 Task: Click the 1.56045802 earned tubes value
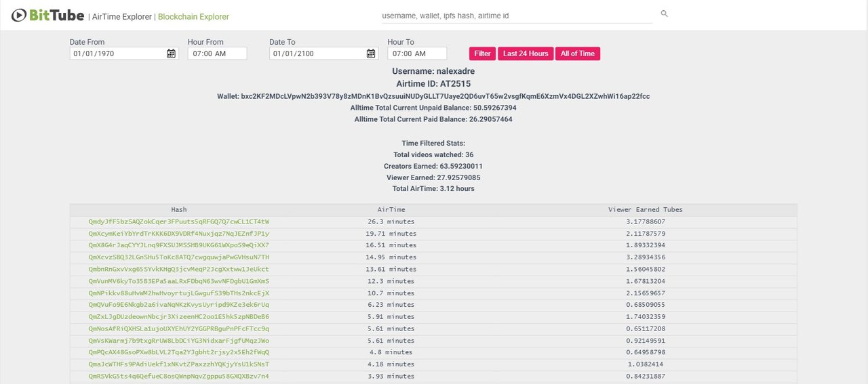(646, 270)
